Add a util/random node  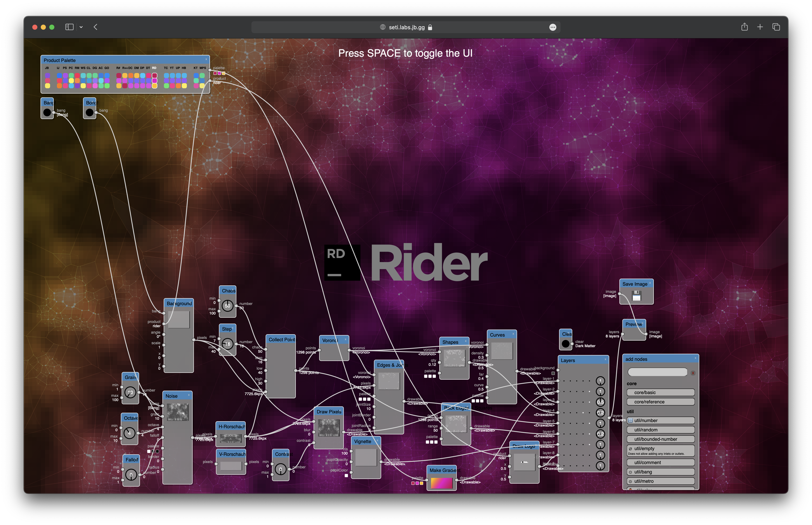(661, 430)
